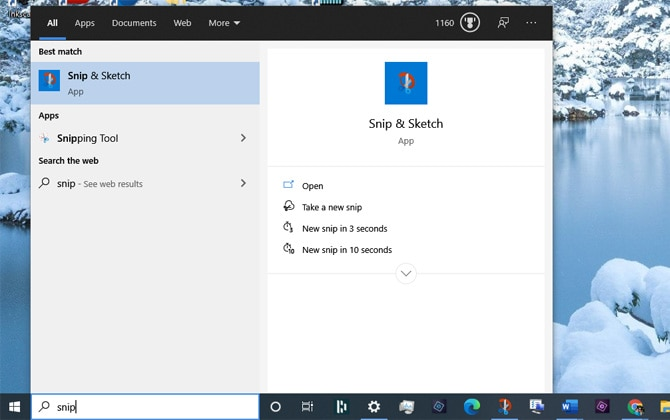Open Microsoft Word from the taskbar
This screenshot has height=420, width=670.
570,407
